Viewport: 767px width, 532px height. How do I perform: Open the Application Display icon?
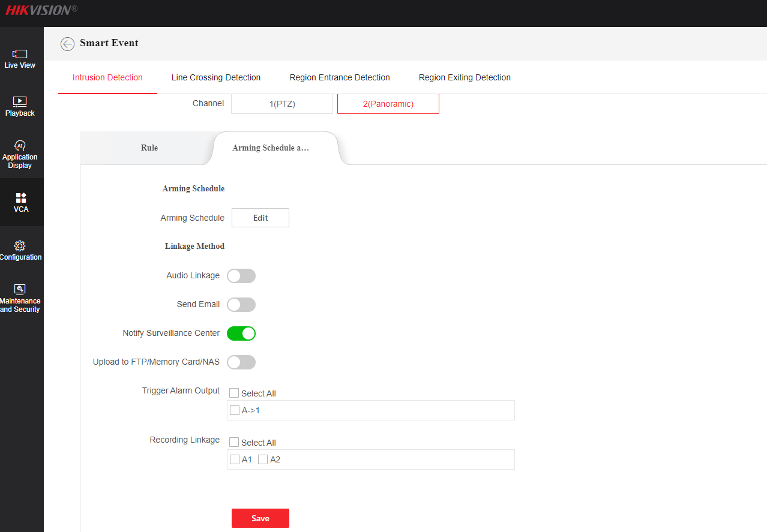point(20,146)
